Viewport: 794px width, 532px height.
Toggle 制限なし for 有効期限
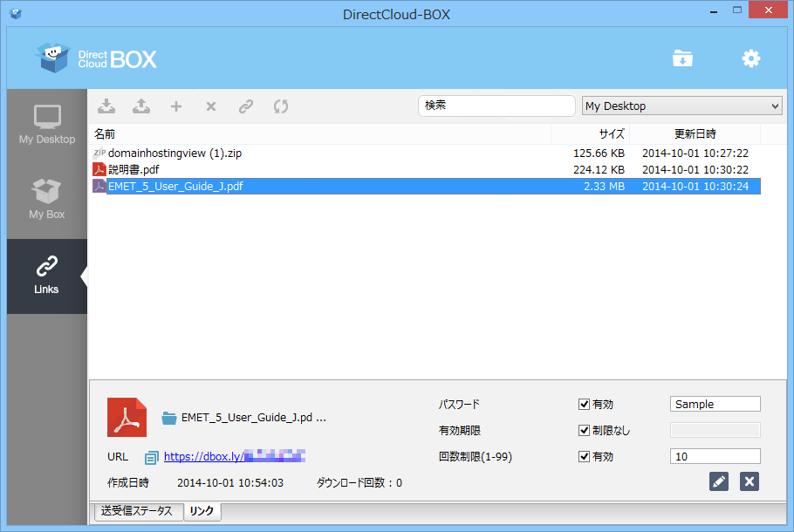pos(585,430)
